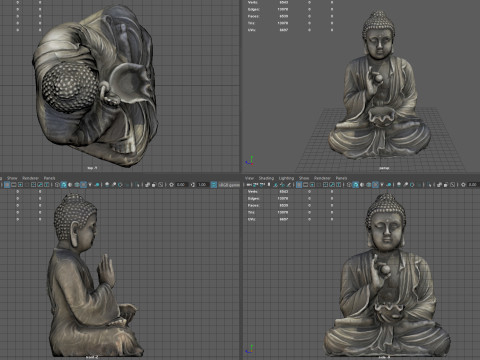Toggle grid icon in front view toolbar
This screenshot has width=480, height=360.
point(299,185)
